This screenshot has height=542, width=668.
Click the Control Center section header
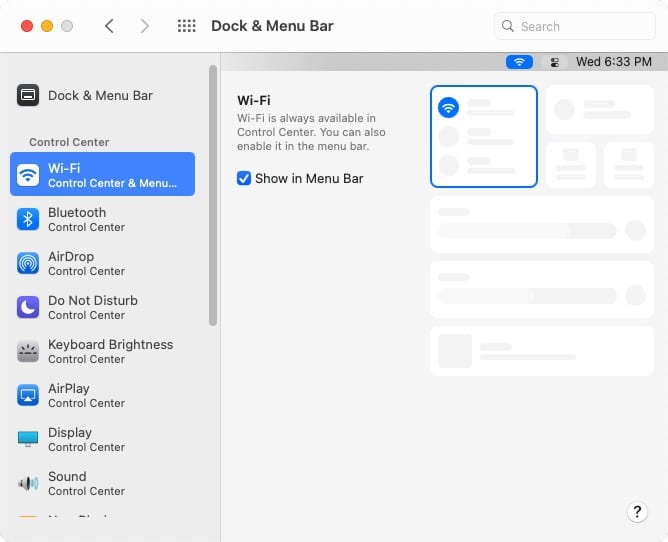point(69,142)
